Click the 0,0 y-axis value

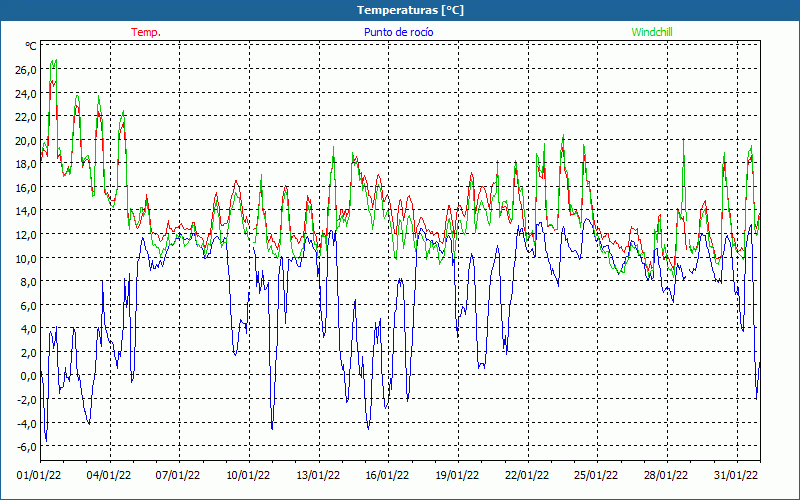[x=28, y=376]
